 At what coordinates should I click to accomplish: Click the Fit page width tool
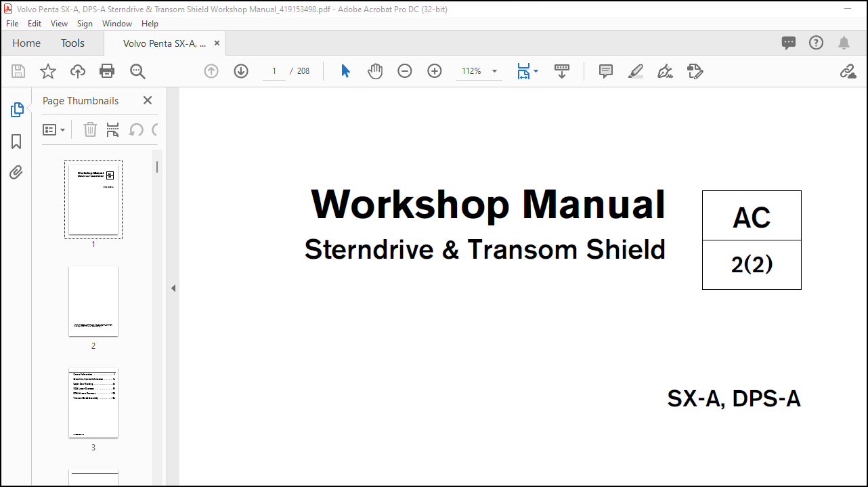click(x=523, y=71)
